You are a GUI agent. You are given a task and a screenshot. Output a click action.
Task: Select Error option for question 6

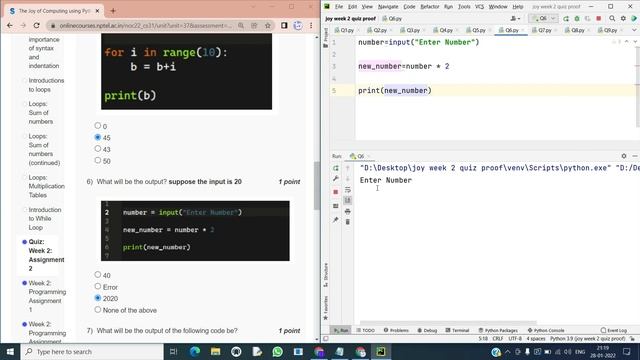(x=98, y=286)
